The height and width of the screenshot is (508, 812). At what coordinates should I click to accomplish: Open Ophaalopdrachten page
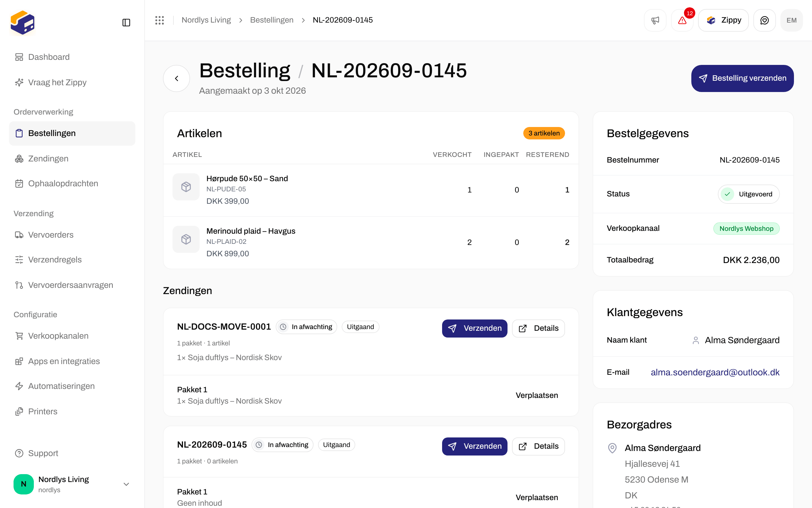pyautogui.click(x=72, y=183)
